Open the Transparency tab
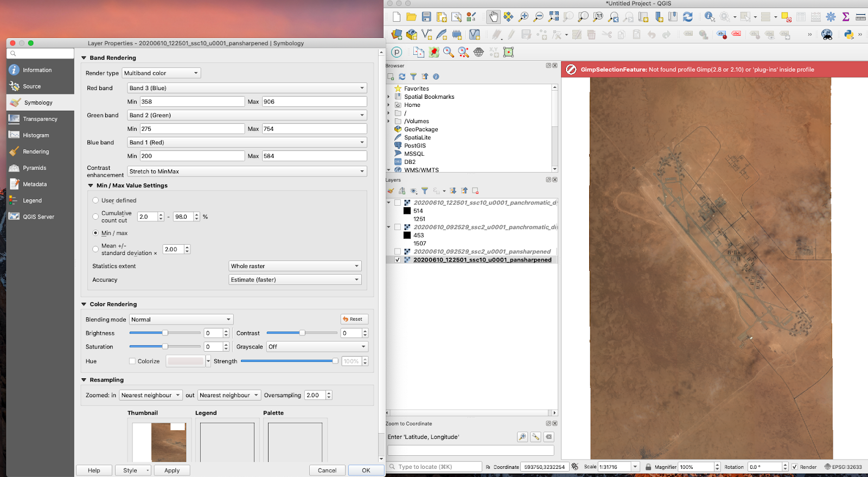Image resolution: width=868 pixels, height=477 pixels. [40, 119]
